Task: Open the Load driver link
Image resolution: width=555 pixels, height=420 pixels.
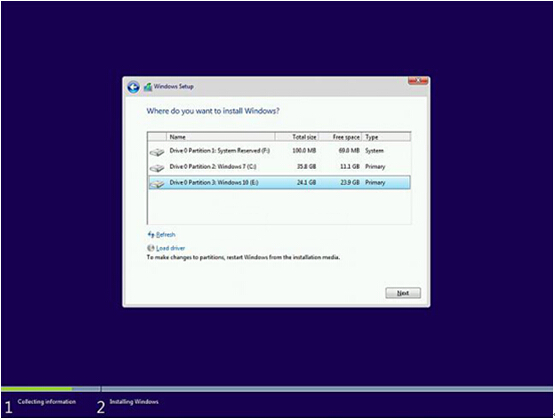Action: (170, 248)
